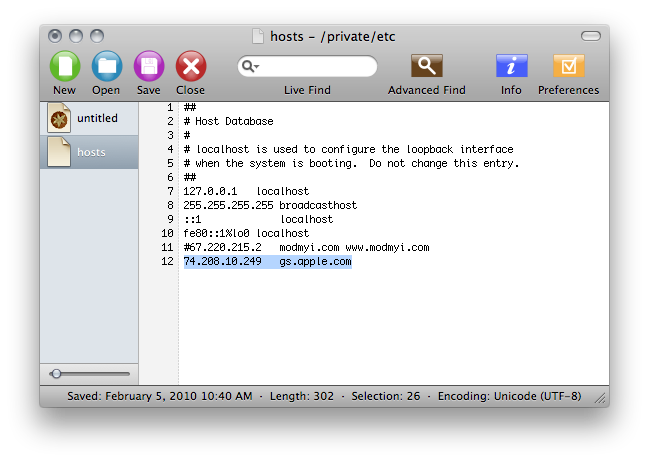Screen dimensions: 649x462
Task: Click the '::1 localhost' line
Action: tap(258, 219)
